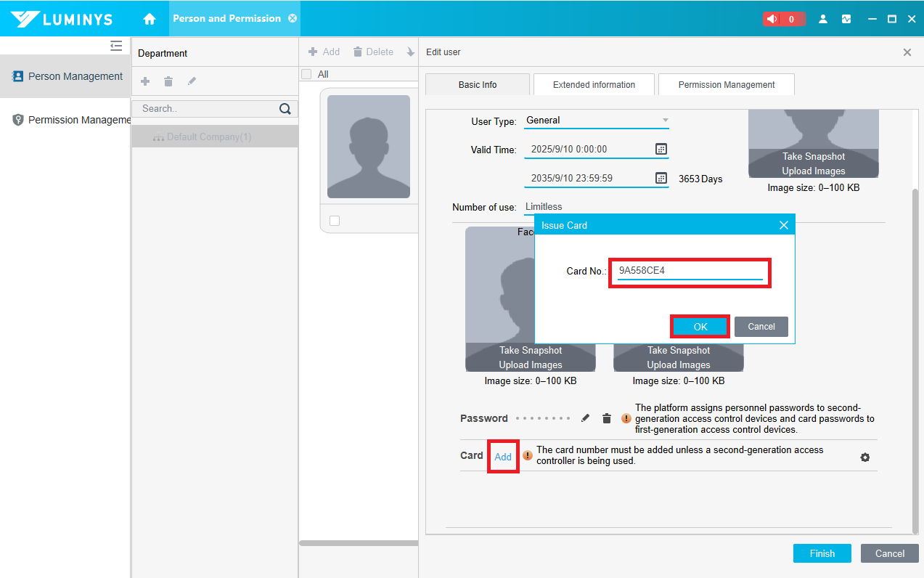Open the Permission Management tab
Image resolution: width=924 pixels, height=578 pixels.
726,85
